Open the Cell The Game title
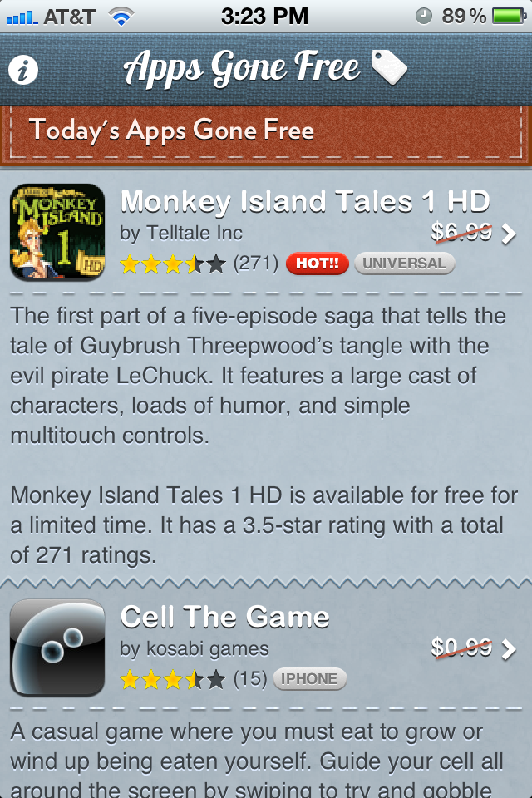532x798 pixels. (225, 617)
